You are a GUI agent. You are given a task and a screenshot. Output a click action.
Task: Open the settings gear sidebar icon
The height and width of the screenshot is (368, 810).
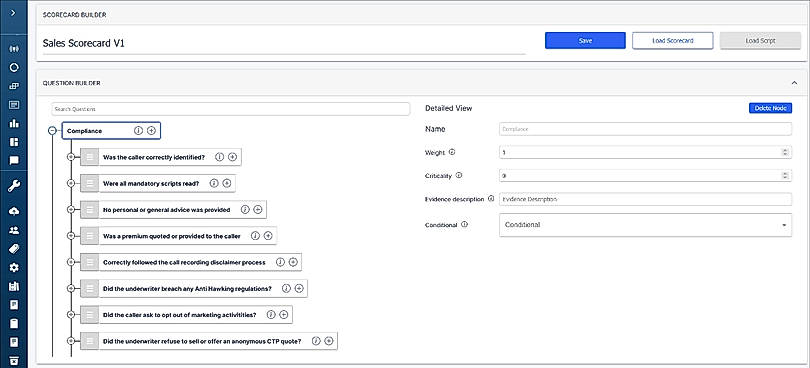click(x=14, y=267)
